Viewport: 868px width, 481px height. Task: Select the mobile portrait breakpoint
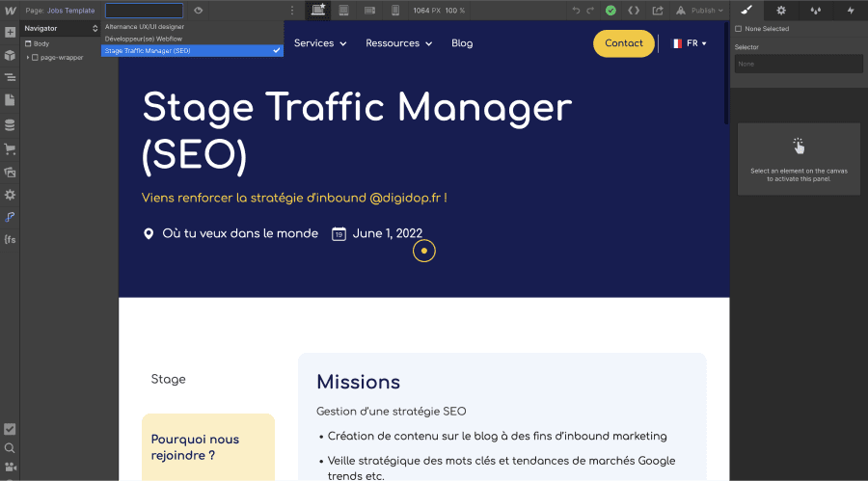(395, 10)
